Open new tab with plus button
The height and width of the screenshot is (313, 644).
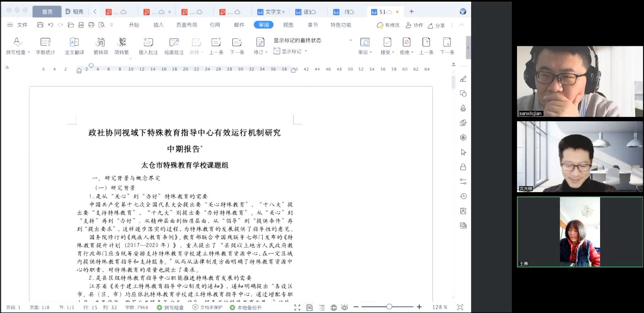[411, 12]
